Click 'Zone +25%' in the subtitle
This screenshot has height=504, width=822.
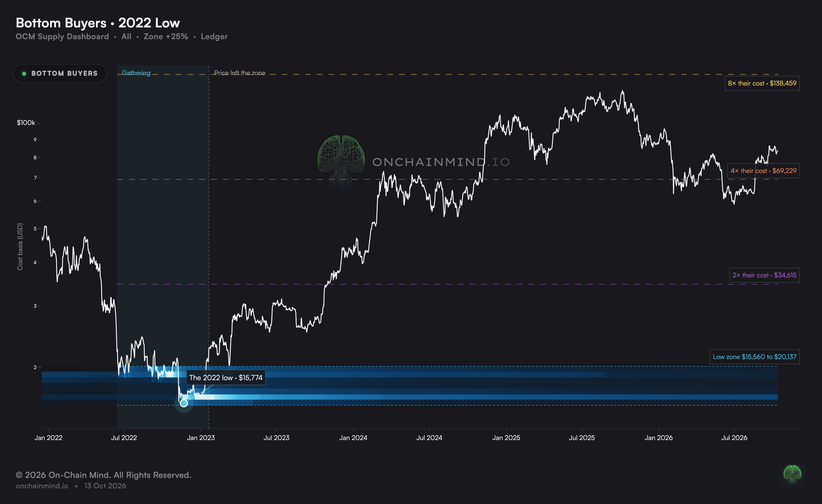point(166,37)
